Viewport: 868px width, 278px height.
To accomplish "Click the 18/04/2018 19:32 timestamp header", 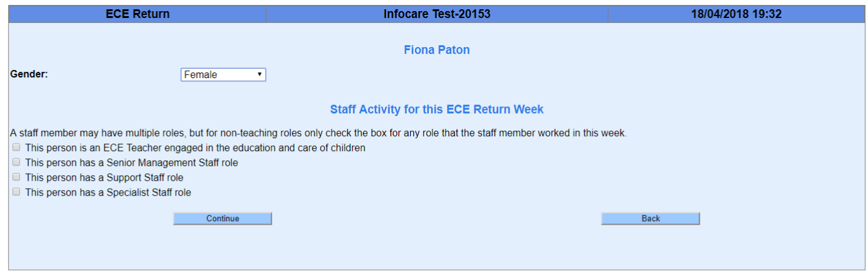I will [x=736, y=14].
